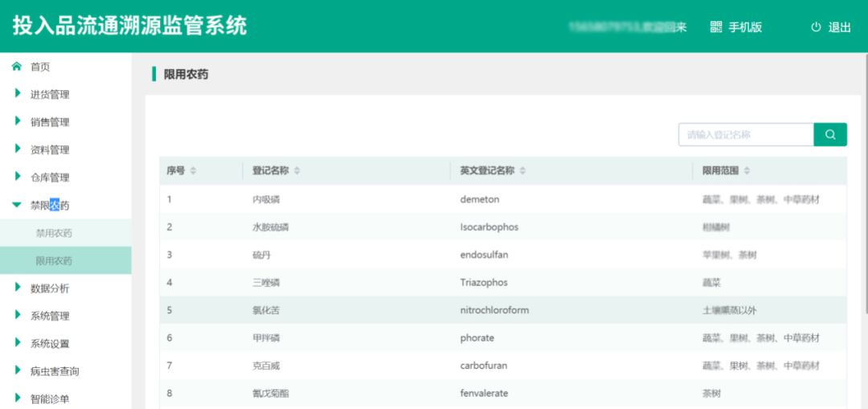The height and width of the screenshot is (409, 868).
Task: Click the 退出 logout link
Action: click(839, 27)
